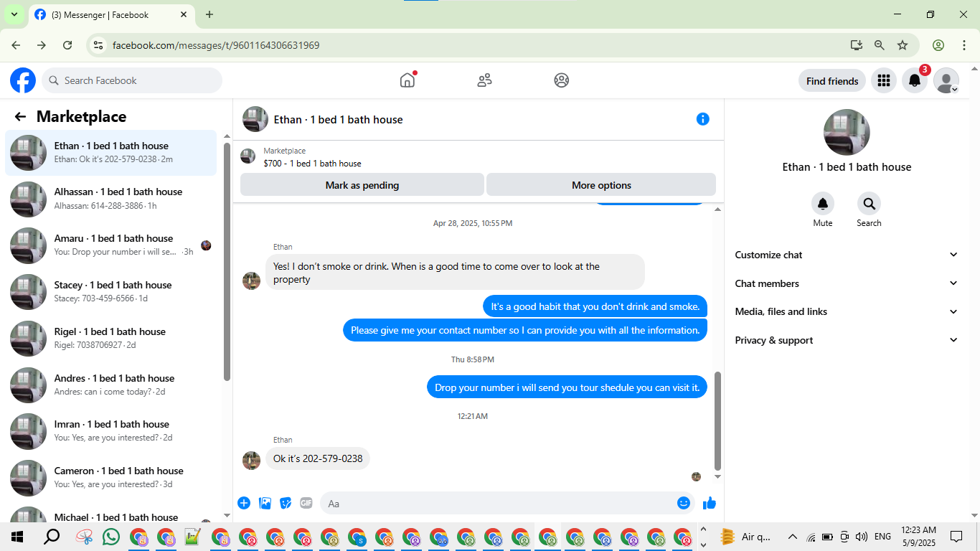This screenshot has width=980, height=551.
Task: Click the conversation list scrollbar thumb
Action: tap(227, 262)
